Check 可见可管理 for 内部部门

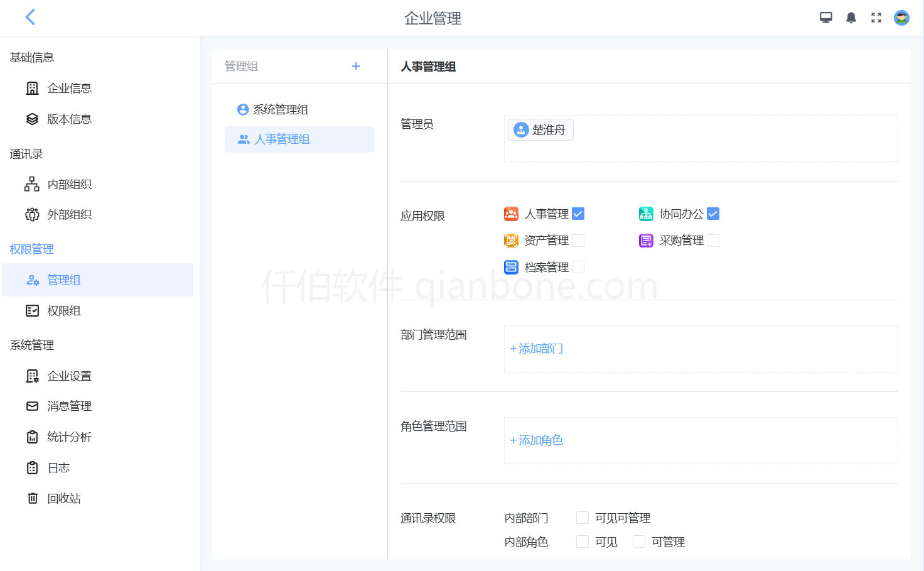[582, 517]
